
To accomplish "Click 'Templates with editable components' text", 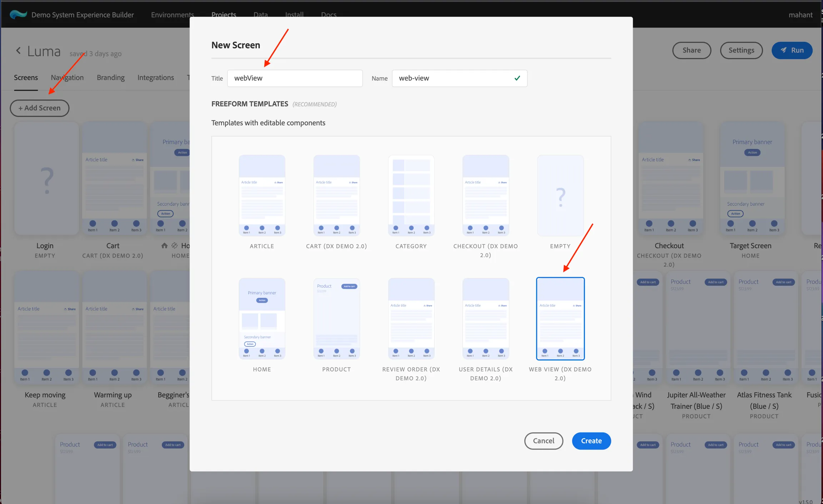I will 268,123.
